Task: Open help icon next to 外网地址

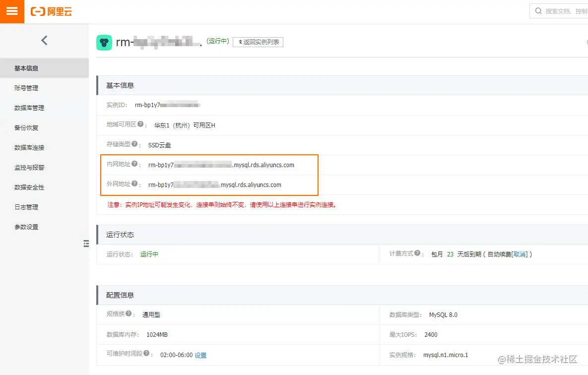Action: (134, 184)
